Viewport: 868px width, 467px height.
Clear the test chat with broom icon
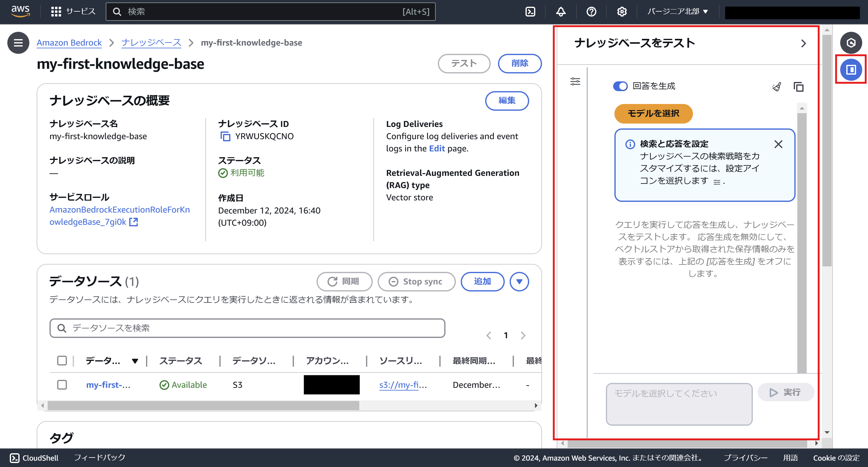pyautogui.click(x=776, y=87)
